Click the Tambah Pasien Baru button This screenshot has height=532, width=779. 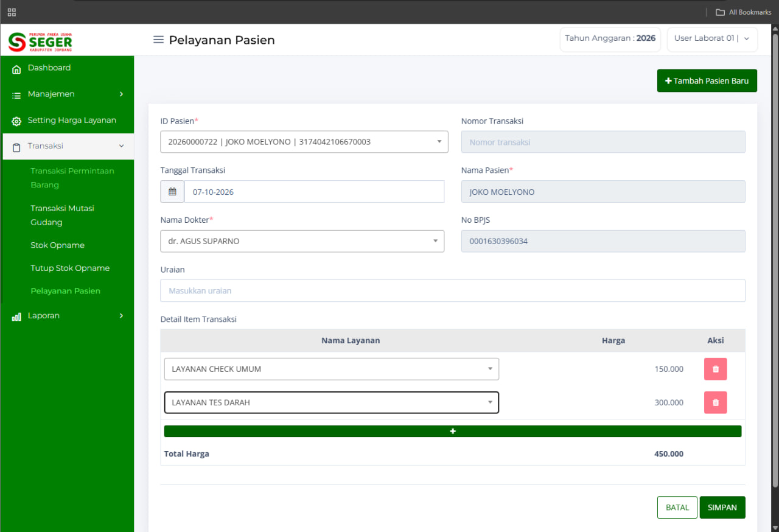707,80
